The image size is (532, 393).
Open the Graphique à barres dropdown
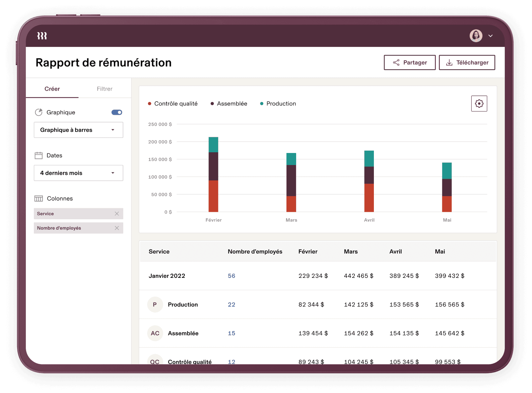coord(78,130)
